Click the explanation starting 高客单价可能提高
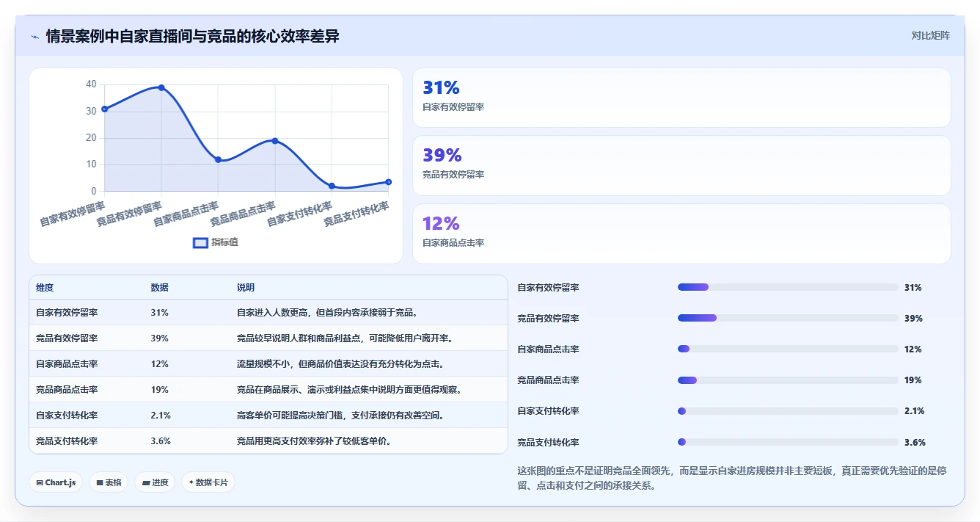Viewport: 980px width, 522px height. coord(340,416)
